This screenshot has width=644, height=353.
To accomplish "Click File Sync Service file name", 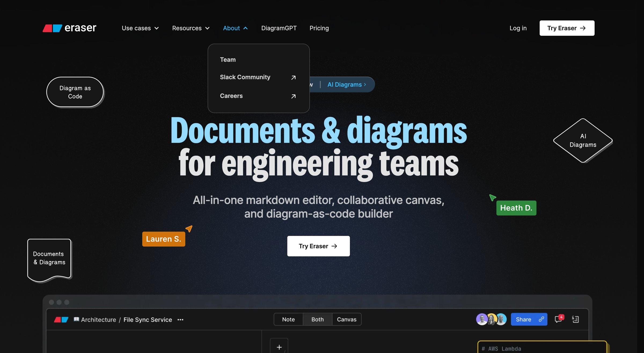I will tap(148, 319).
